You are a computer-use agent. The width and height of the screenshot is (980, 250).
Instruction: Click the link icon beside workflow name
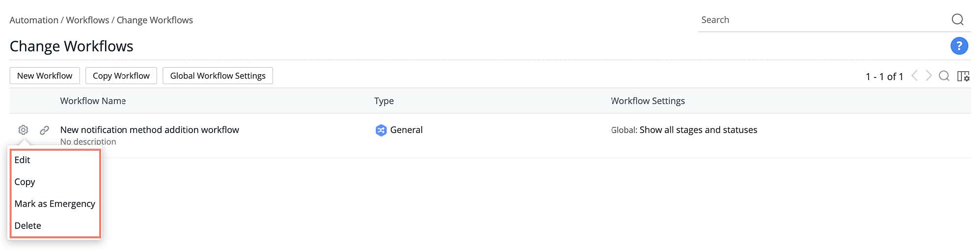44,130
